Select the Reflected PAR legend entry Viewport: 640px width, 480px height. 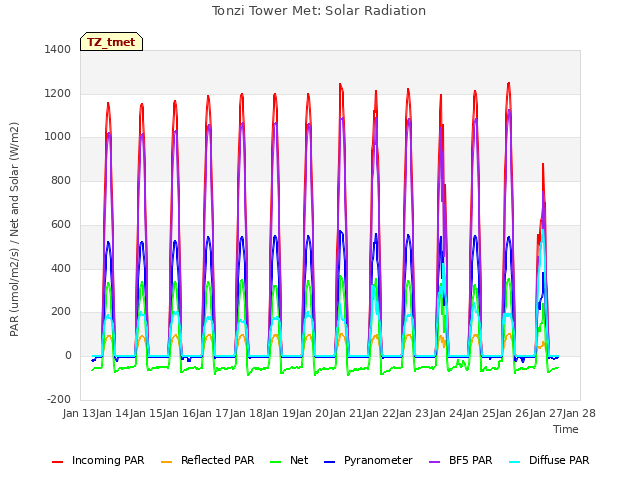pyautogui.click(x=208, y=460)
